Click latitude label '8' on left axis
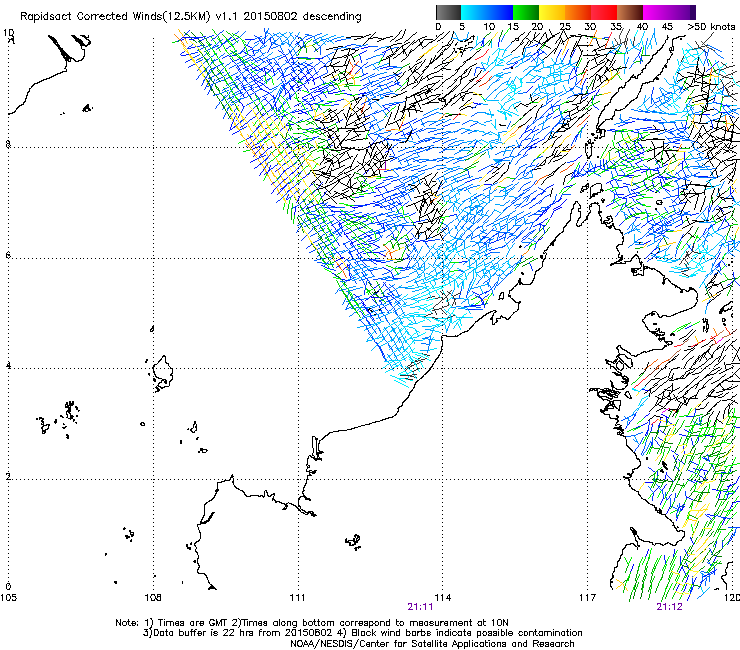The width and height of the screenshot is (740, 650). [8, 144]
